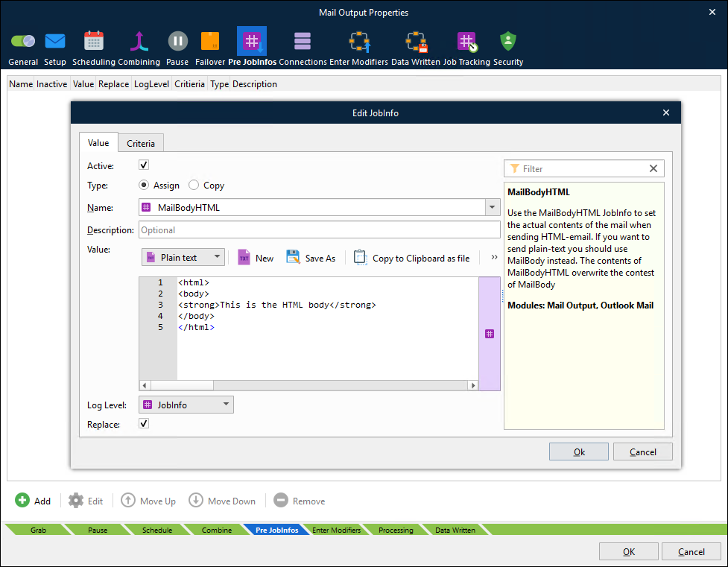Click the Critieria column header
Image resolution: width=728 pixels, height=567 pixels.
(189, 84)
